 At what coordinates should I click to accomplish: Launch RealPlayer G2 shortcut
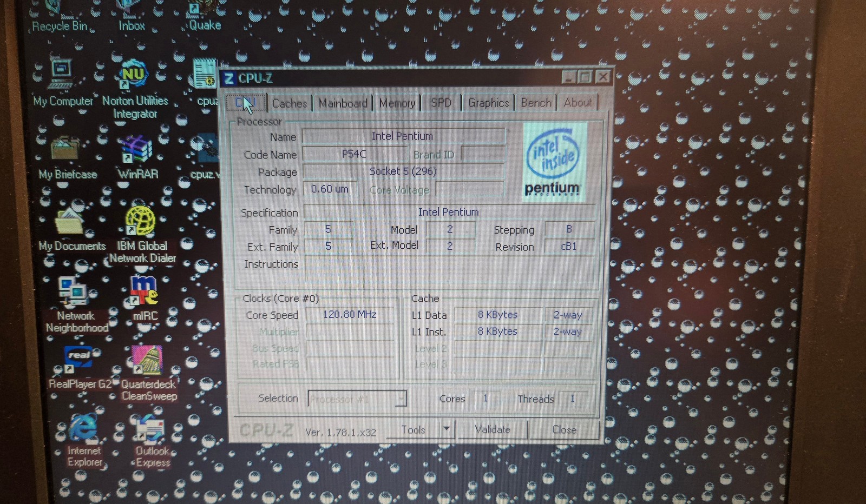tap(80, 367)
